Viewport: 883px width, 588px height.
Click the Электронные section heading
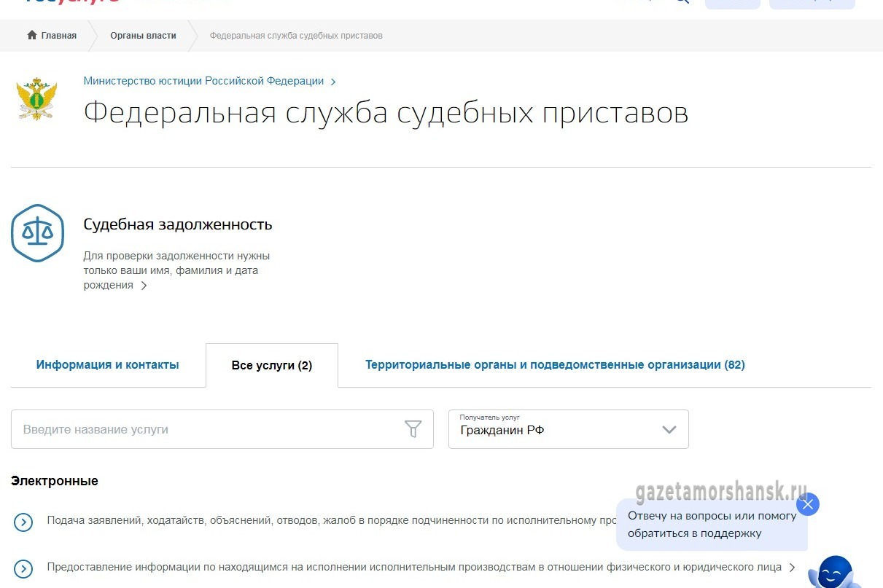click(55, 481)
